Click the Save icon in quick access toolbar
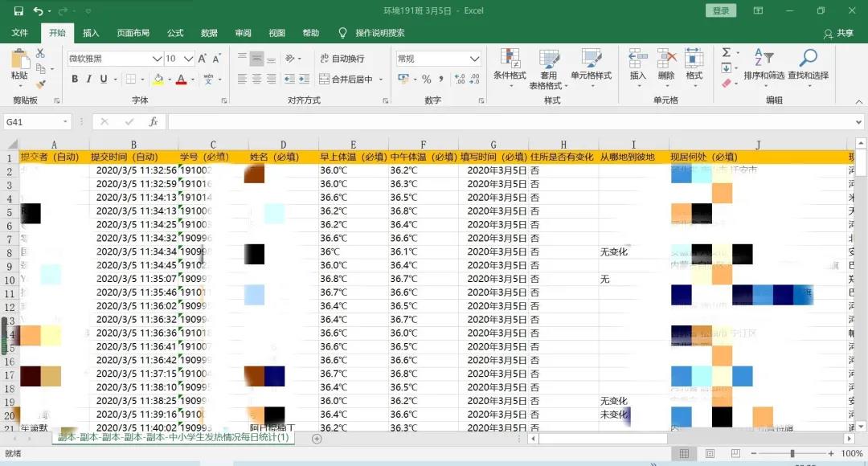 pos(18,11)
